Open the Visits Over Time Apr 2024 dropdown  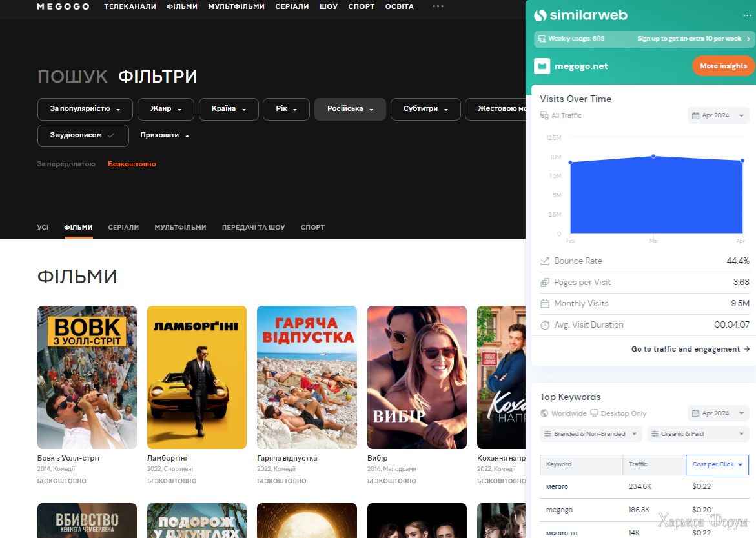click(719, 115)
